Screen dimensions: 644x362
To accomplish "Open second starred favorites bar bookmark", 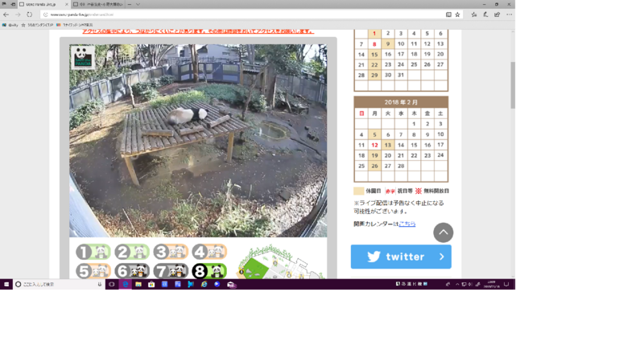I will tap(37, 25).
